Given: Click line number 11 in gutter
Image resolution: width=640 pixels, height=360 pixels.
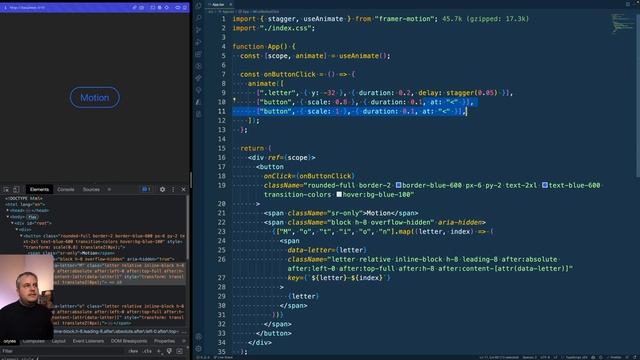Looking at the screenshot, I should pyautogui.click(x=222, y=111).
